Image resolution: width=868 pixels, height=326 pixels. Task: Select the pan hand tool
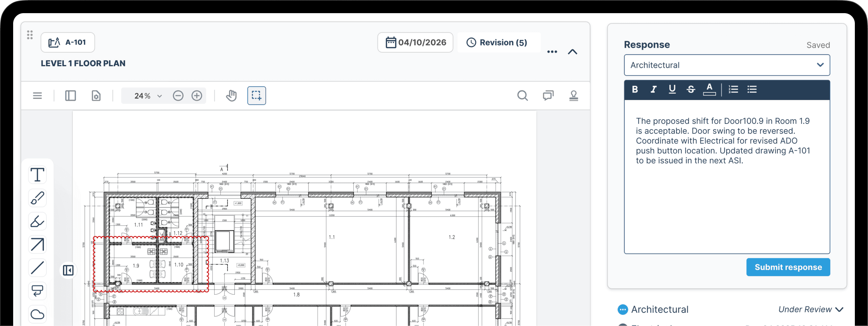point(231,96)
